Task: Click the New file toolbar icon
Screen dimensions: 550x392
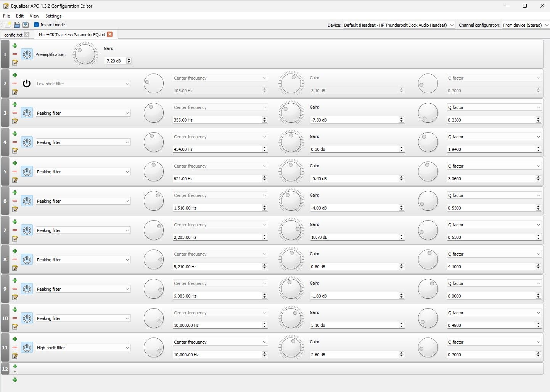Action: point(8,25)
